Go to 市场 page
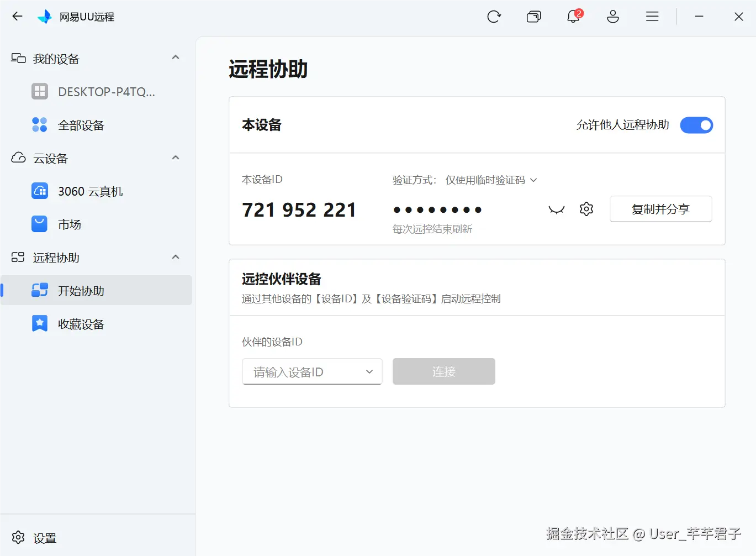Screen dimensions: 756x556 pos(97,224)
